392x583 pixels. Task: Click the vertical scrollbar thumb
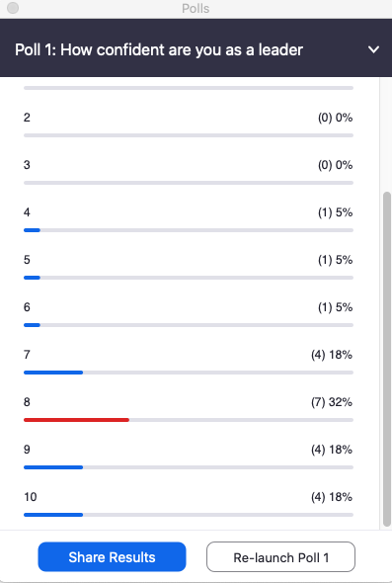(x=387, y=359)
